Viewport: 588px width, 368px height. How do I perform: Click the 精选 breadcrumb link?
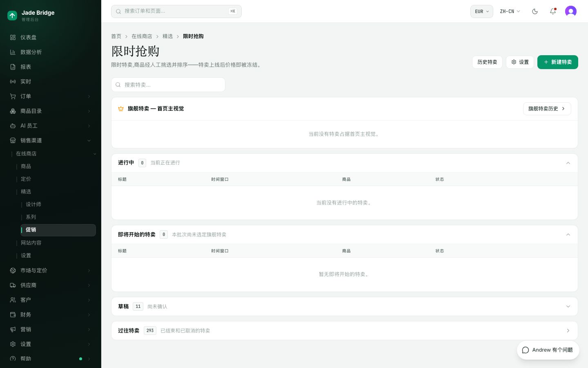[x=167, y=36]
